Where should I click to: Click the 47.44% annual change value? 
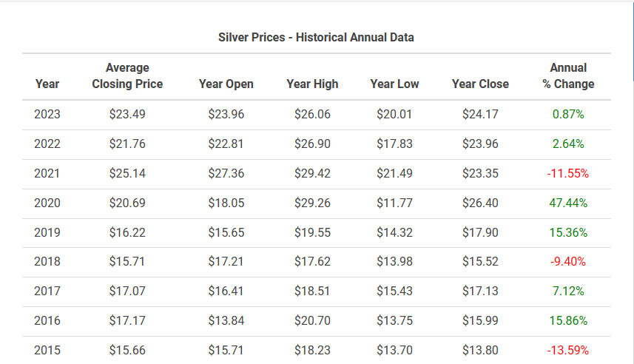point(568,203)
